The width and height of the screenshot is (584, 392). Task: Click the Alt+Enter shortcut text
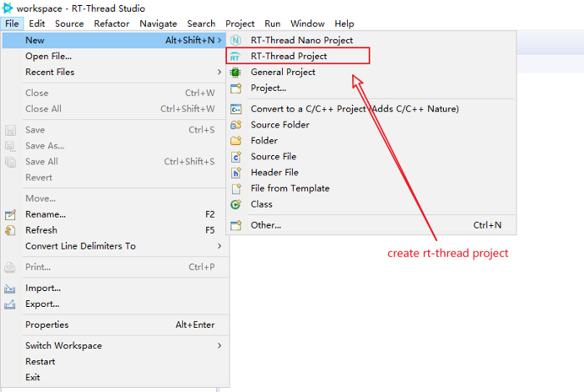click(x=195, y=325)
